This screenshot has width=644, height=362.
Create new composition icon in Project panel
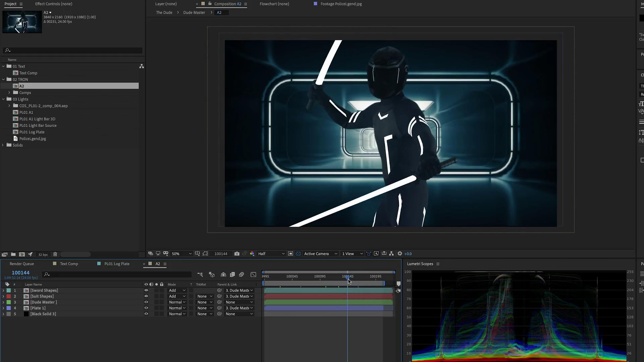(22, 254)
